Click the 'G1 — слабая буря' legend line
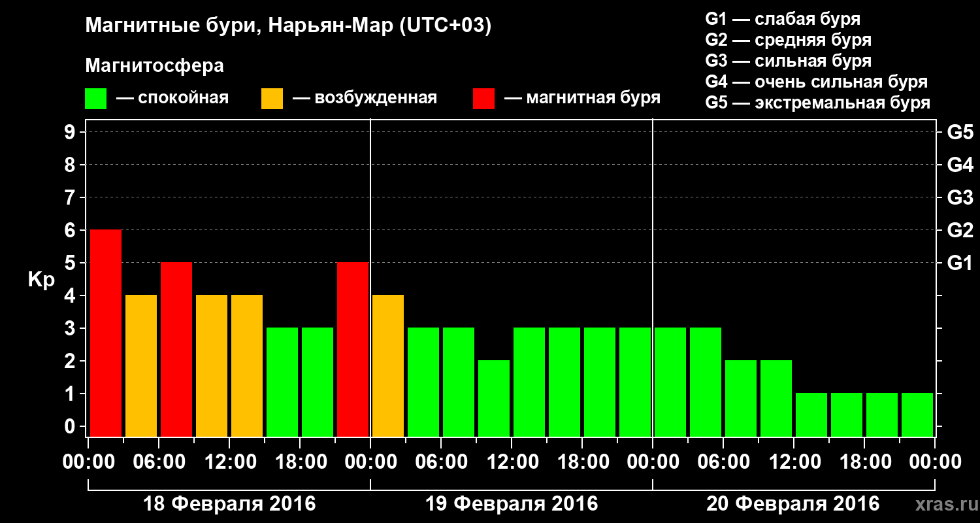 pyautogui.click(x=783, y=18)
